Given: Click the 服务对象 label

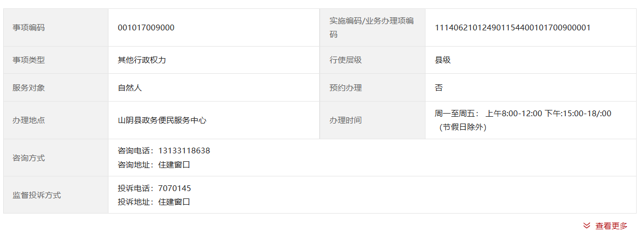Looking at the screenshot, I should point(29,88).
